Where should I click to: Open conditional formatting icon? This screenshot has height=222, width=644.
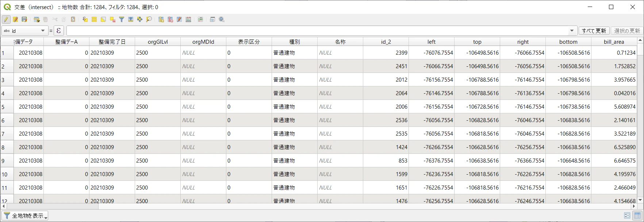[x=200, y=19]
